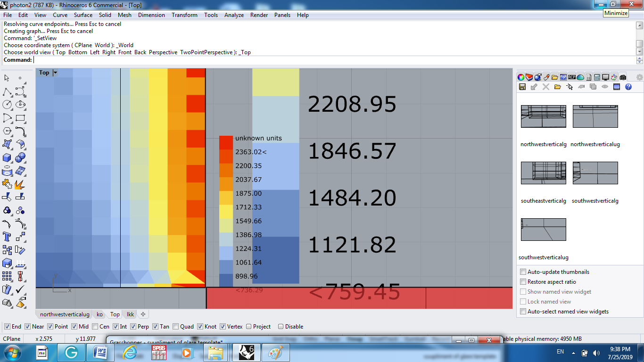
Task: Pick the Rectangle tool in left toolbar
Action: pos(20,118)
